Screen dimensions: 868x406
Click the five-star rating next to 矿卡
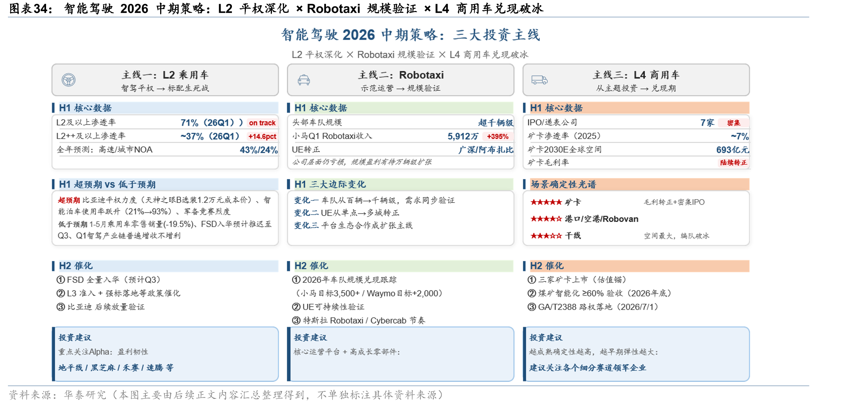tap(546, 202)
